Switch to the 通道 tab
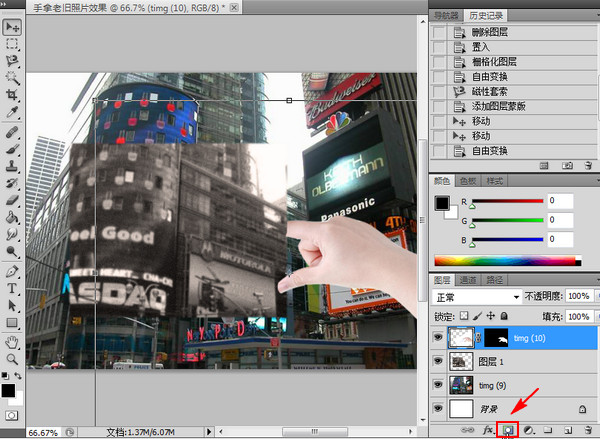The height and width of the screenshot is (439, 600). (468, 280)
